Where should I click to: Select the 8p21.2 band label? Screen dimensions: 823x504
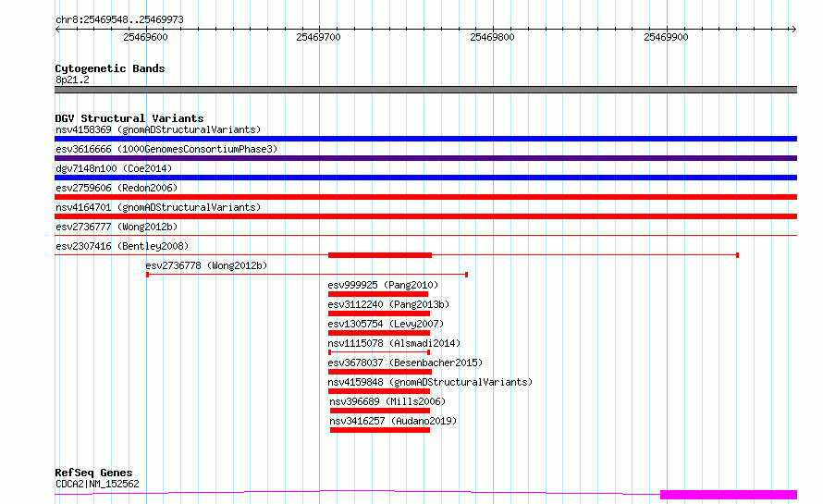tap(72, 80)
